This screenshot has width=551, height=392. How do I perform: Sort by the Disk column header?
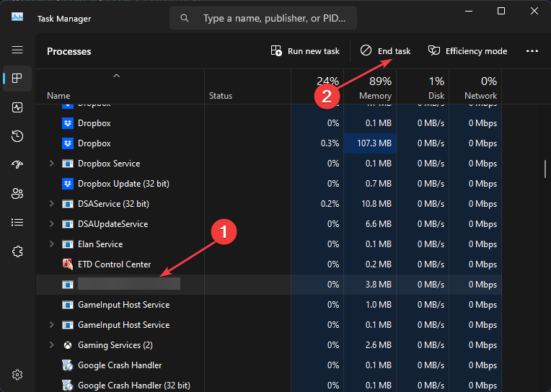[423, 87]
